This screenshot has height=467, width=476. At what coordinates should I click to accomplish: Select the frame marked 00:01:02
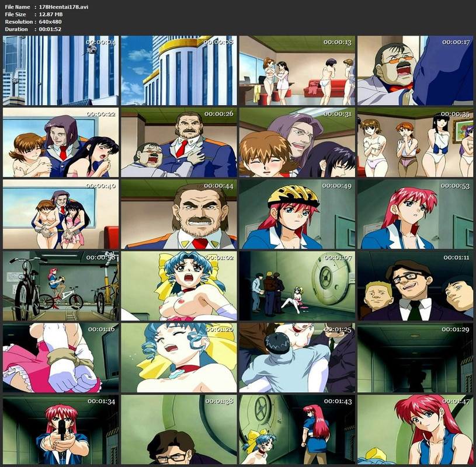179,286
